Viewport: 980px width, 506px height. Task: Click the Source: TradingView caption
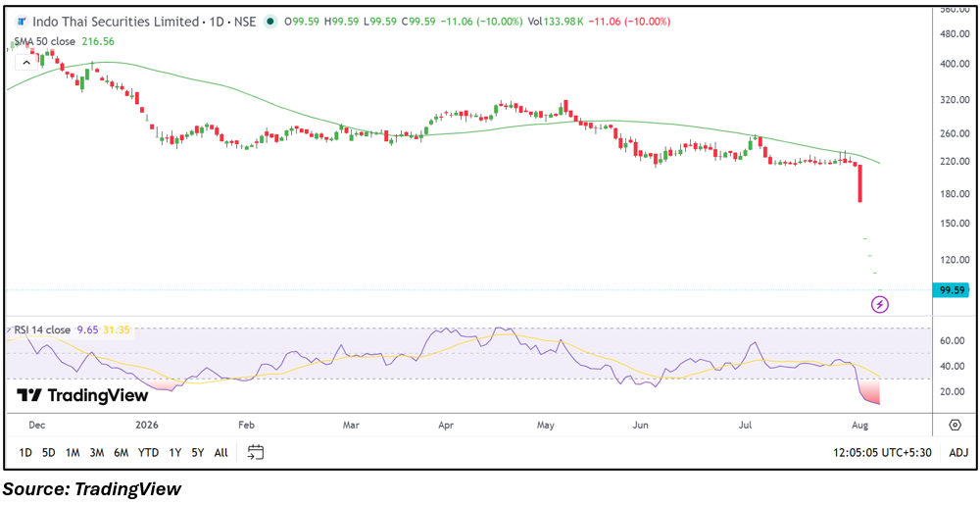point(93,488)
